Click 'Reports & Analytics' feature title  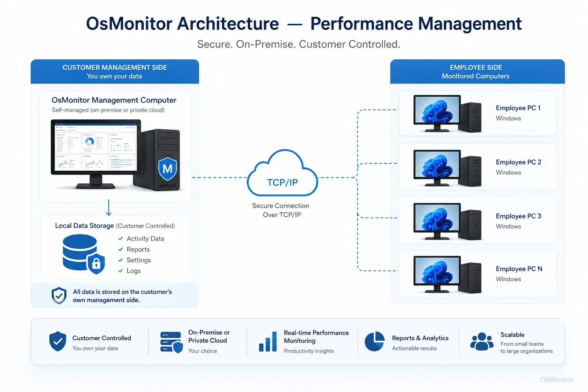tap(420, 338)
